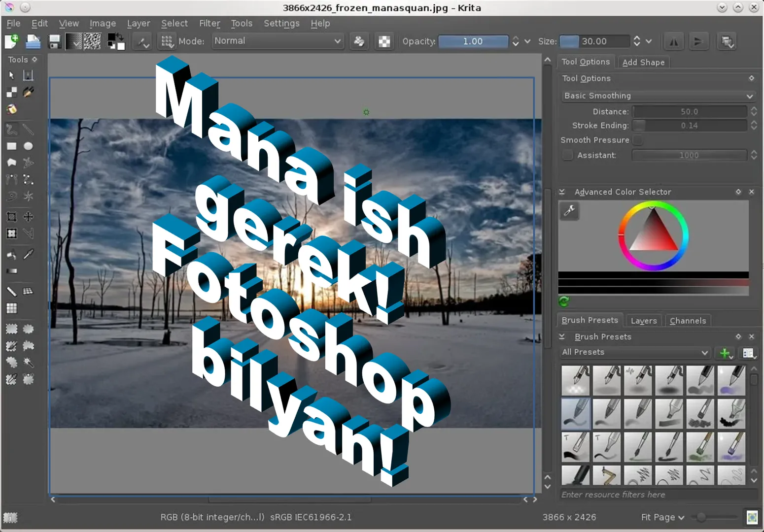
Task: Collapse the Advanced Color Selector docker
Action: pos(561,192)
